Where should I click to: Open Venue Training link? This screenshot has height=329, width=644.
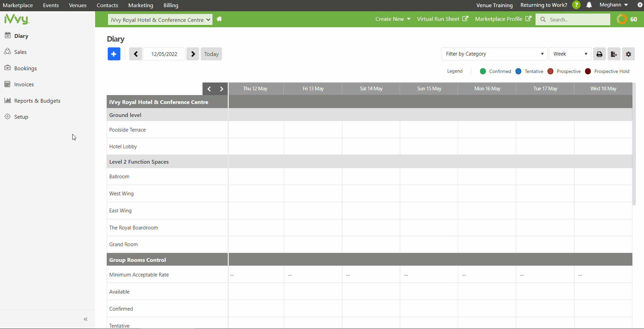[494, 5]
